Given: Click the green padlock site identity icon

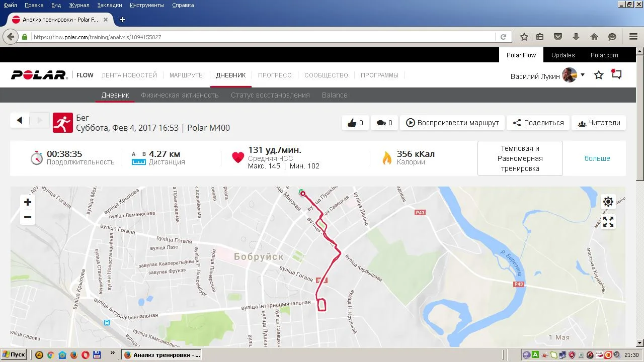Looking at the screenshot, I should click(x=25, y=37).
